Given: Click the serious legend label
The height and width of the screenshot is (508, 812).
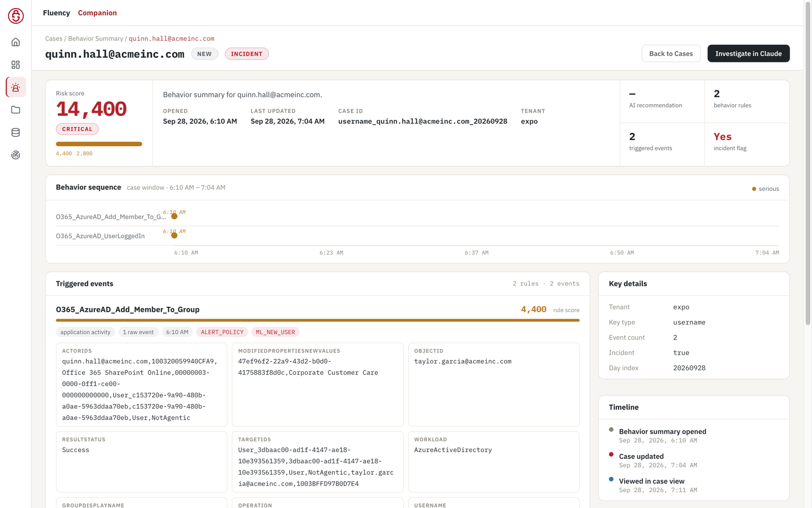Looking at the screenshot, I should click(769, 189).
